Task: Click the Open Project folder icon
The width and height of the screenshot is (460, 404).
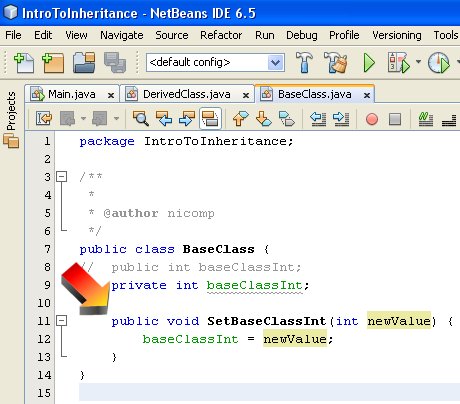Action: 84,62
